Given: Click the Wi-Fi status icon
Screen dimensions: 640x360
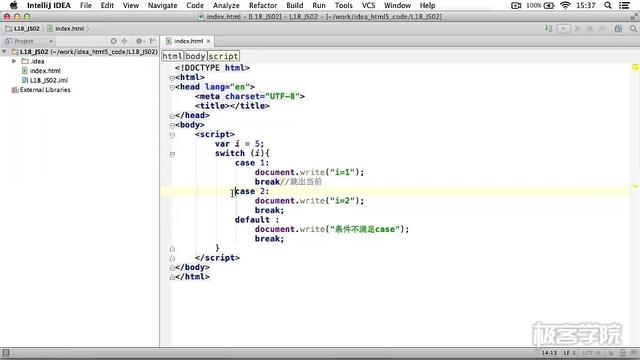Looking at the screenshot, I should click(x=565, y=5).
